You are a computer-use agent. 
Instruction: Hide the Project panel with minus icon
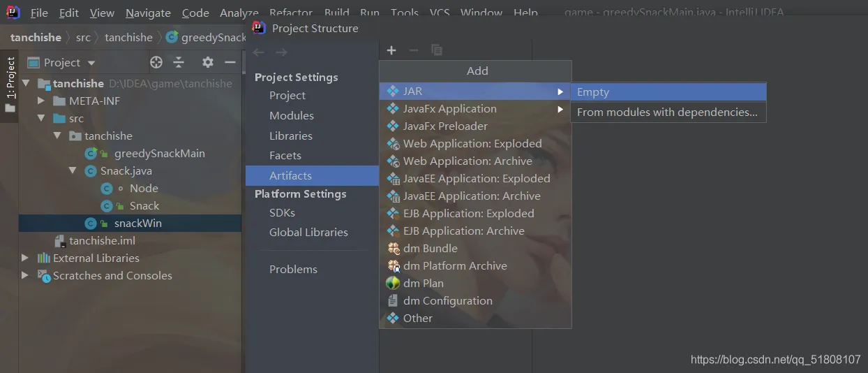point(230,62)
